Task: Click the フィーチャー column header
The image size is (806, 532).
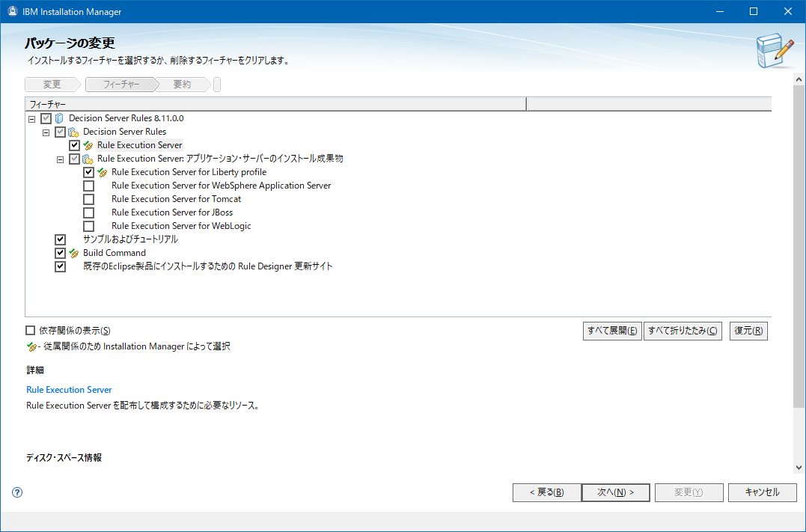Action: coord(275,104)
